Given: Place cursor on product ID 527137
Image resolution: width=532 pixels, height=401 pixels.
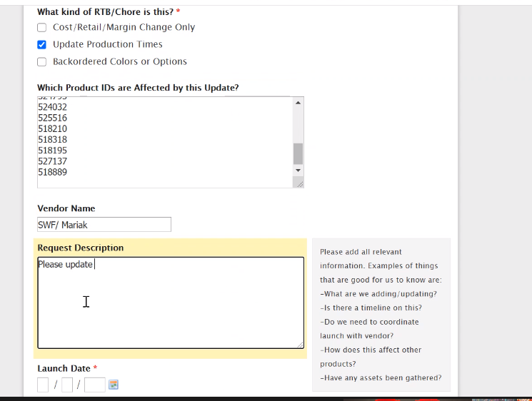Looking at the screenshot, I should [53, 161].
